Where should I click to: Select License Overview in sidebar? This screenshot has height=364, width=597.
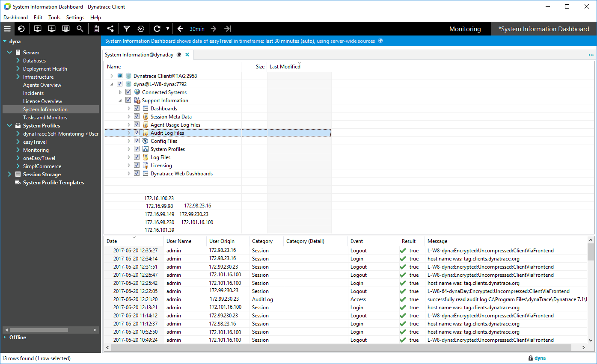[42, 101]
